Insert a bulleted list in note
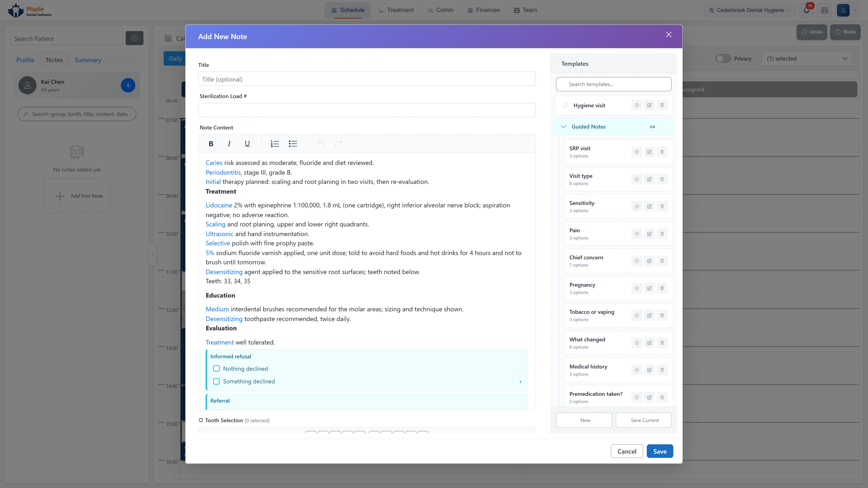The image size is (868, 488). point(293,144)
